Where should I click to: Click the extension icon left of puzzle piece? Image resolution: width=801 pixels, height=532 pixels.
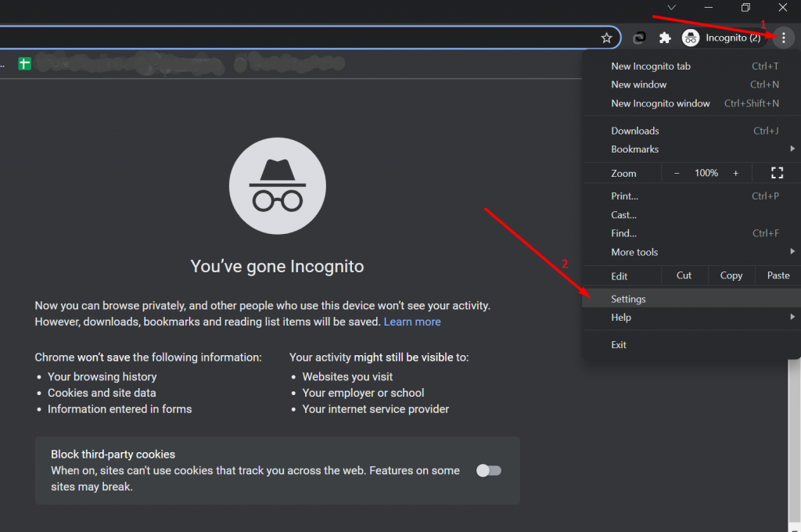[x=639, y=38]
